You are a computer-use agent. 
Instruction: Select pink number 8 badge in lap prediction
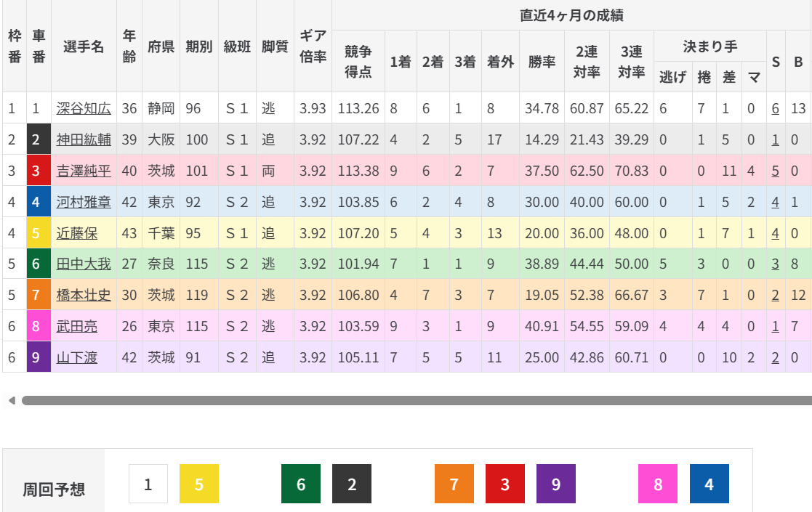coord(658,484)
